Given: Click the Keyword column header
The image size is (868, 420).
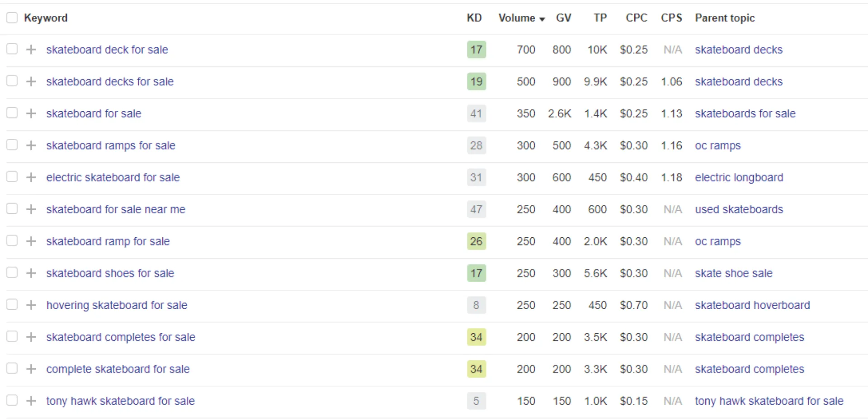Looking at the screenshot, I should pyautogui.click(x=46, y=18).
